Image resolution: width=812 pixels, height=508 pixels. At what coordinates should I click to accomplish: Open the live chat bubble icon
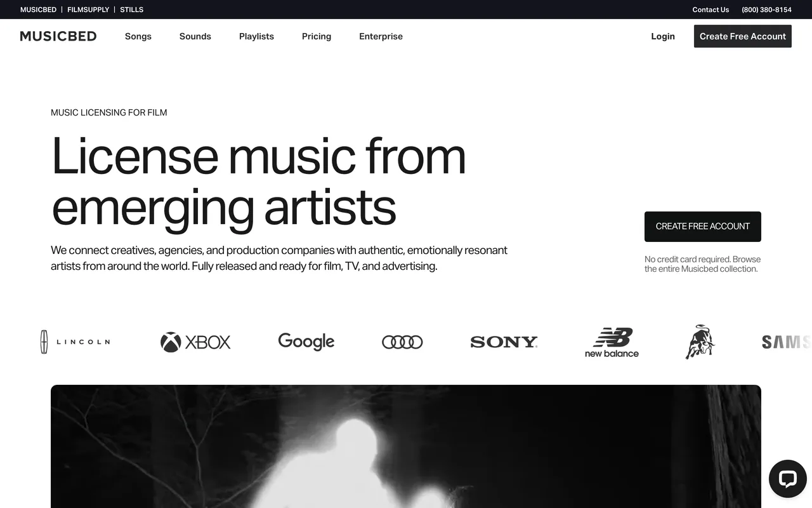787,479
